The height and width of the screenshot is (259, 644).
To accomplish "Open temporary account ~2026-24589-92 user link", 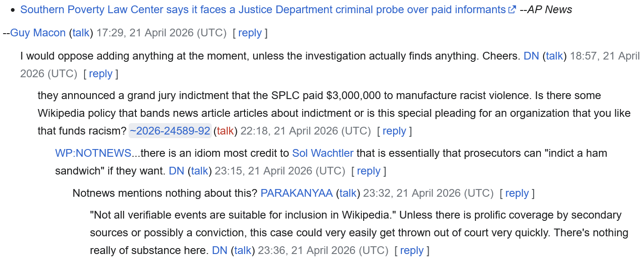I will pyautogui.click(x=170, y=131).
